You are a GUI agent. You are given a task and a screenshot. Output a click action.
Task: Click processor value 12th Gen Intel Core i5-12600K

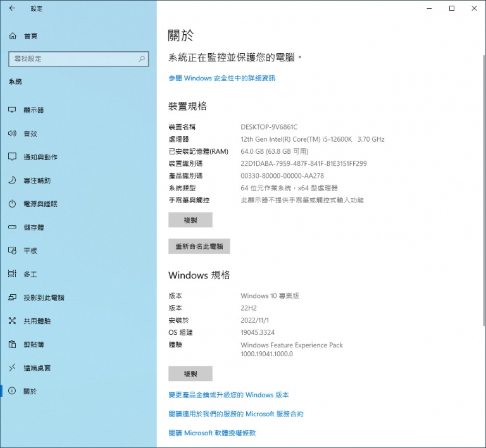[313, 139]
